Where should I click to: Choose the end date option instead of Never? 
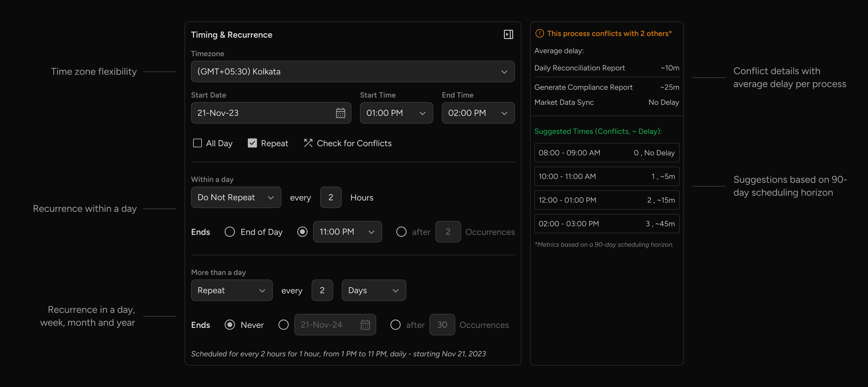[283, 324]
